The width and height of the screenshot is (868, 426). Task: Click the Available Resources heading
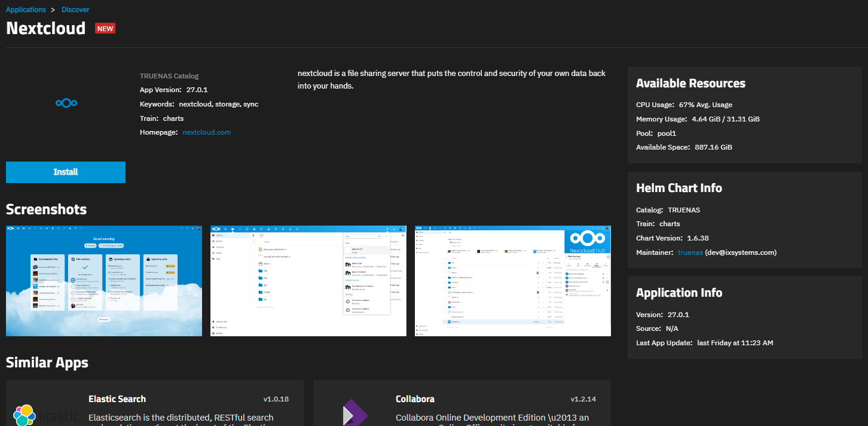tap(690, 83)
